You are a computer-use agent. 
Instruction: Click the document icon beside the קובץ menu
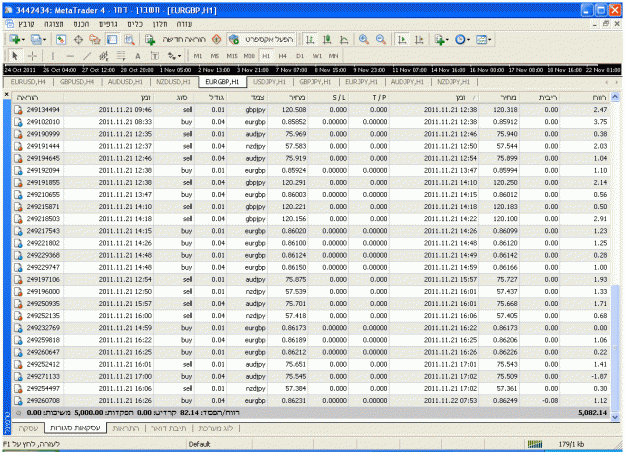coord(10,24)
